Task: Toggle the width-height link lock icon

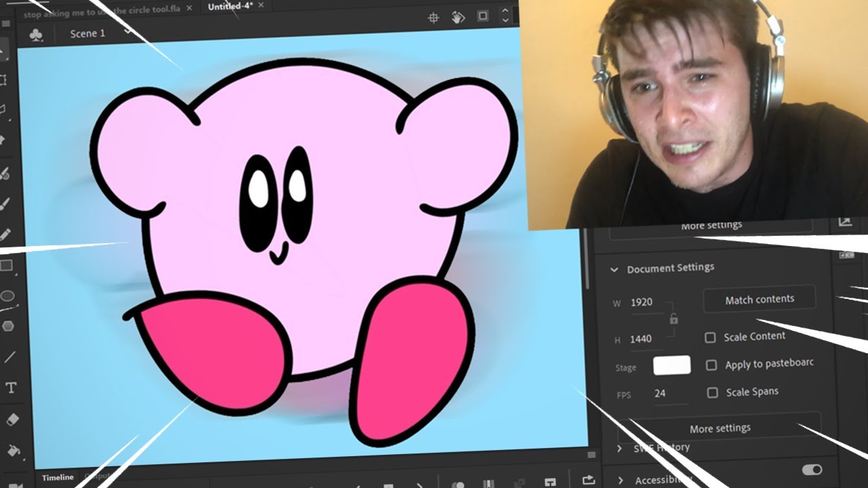Action: click(x=673, y=319)
